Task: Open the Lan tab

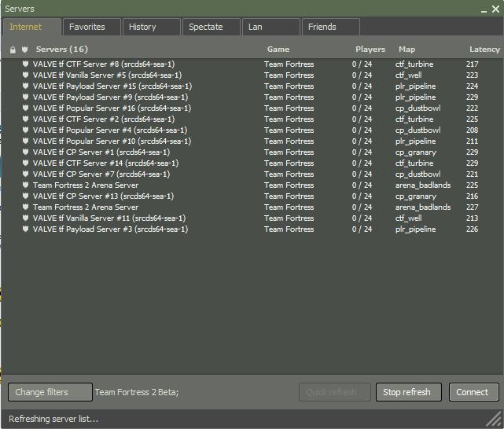Action: tap(271, 27)
